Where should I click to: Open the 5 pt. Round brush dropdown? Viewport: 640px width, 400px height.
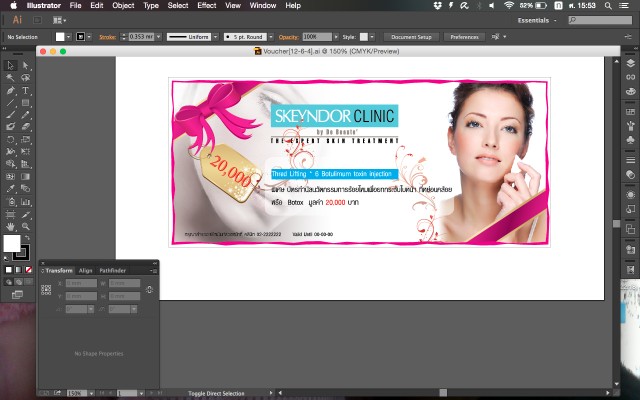point(271,37)
